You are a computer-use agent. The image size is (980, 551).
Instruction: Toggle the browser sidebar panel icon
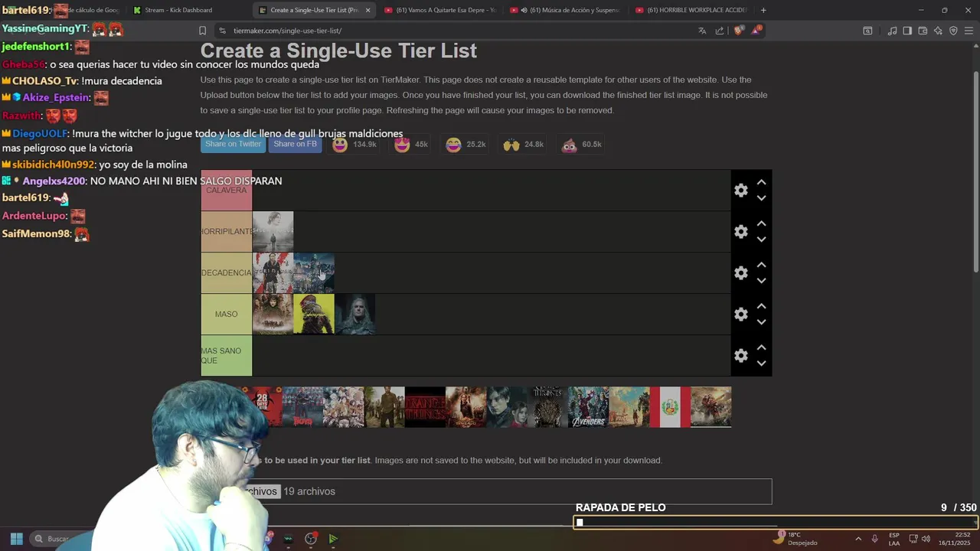907,31
